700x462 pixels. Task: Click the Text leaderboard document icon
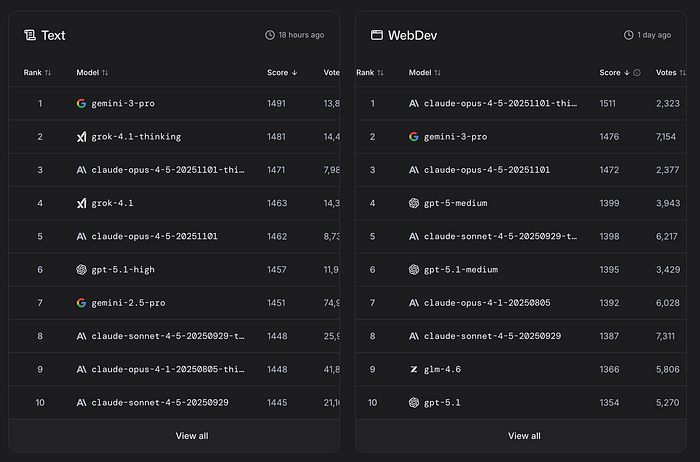29,35
